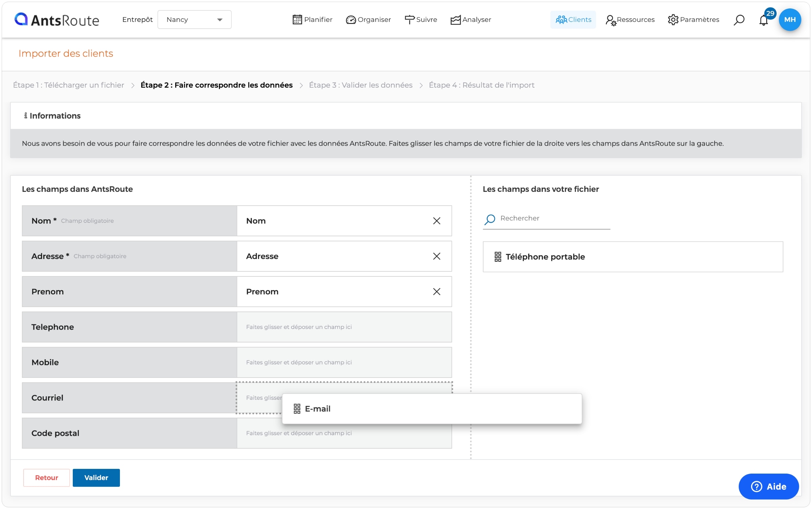Image resolution: width=812 pixels, height=509 pixels.
Task: Open the Organiser menu
Action: [x=368, y=20]
